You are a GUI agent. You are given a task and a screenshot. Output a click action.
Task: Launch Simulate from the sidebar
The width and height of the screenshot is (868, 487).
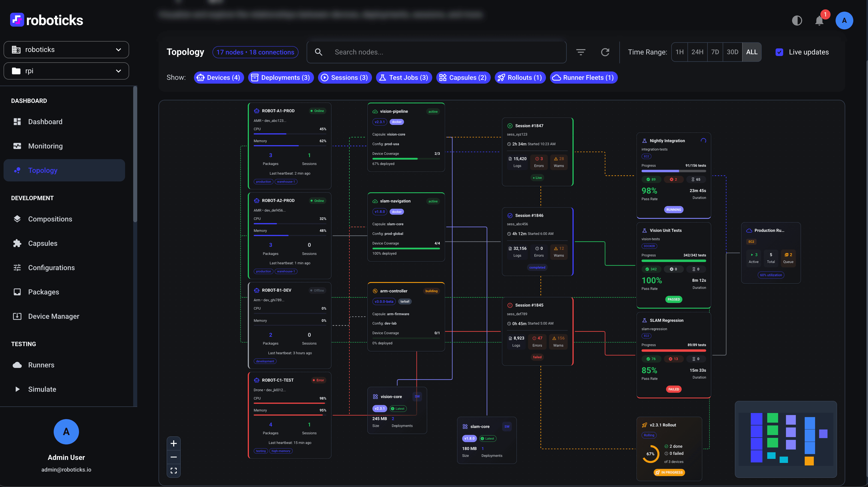(43, 389)
